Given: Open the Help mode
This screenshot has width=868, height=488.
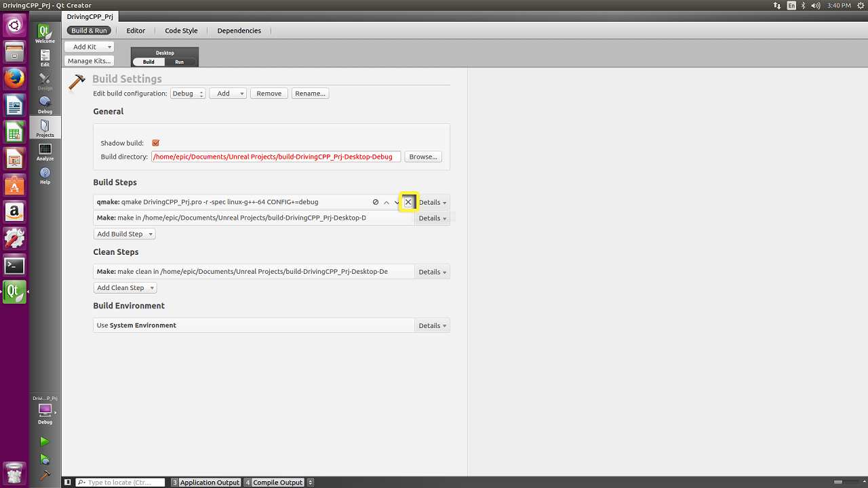Looking at the screenshot, I should point(45,176).
